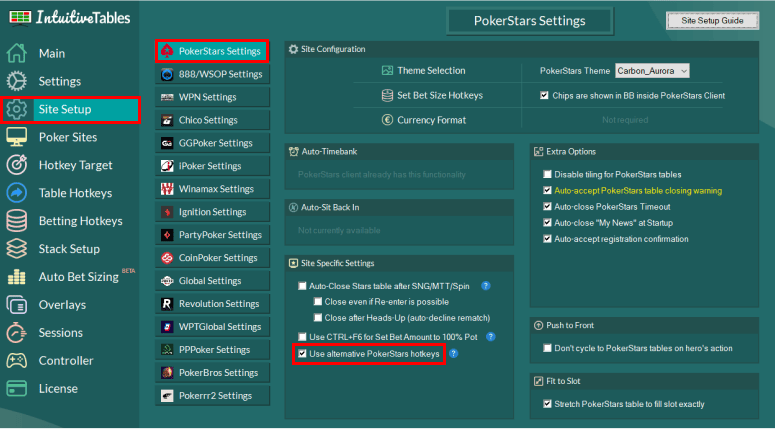
Task: Check Close after Heads-Up auto-decline rematch
Action: coord(318,318)
